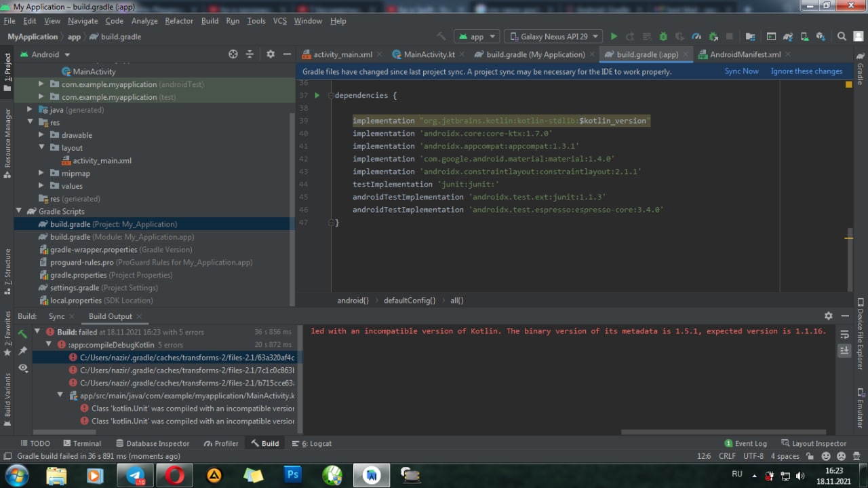This screenshot has height=488, width=868.
Task: Expand the mipmap folder
Action: point(41,173)
